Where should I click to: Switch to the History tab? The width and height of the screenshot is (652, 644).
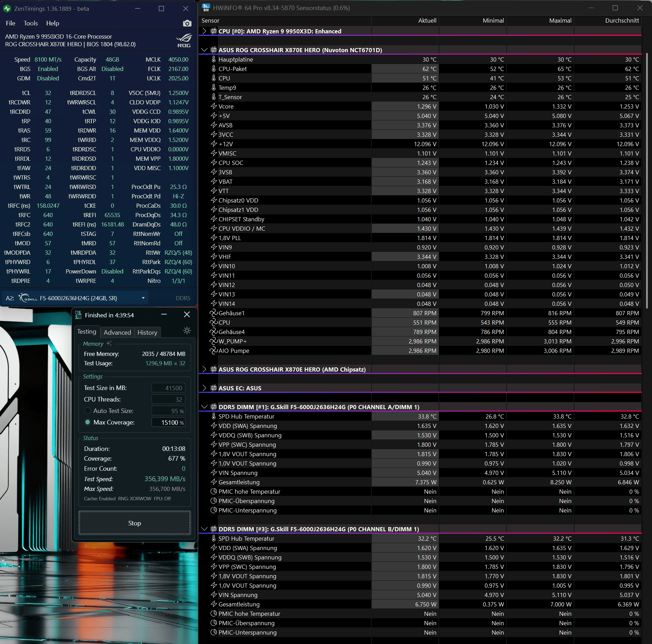pyautogui.click(x=147, y=332)
